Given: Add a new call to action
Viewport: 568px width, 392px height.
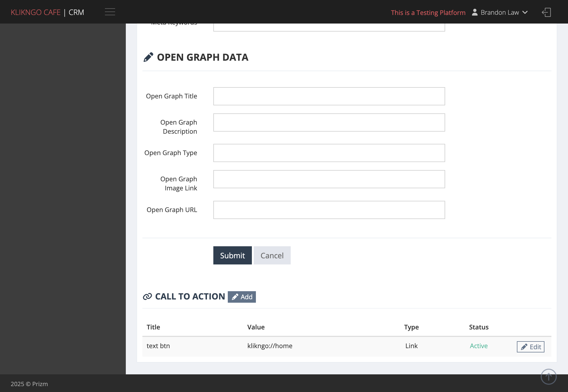Looking at the screenshot, I should [x=242, y=297].
